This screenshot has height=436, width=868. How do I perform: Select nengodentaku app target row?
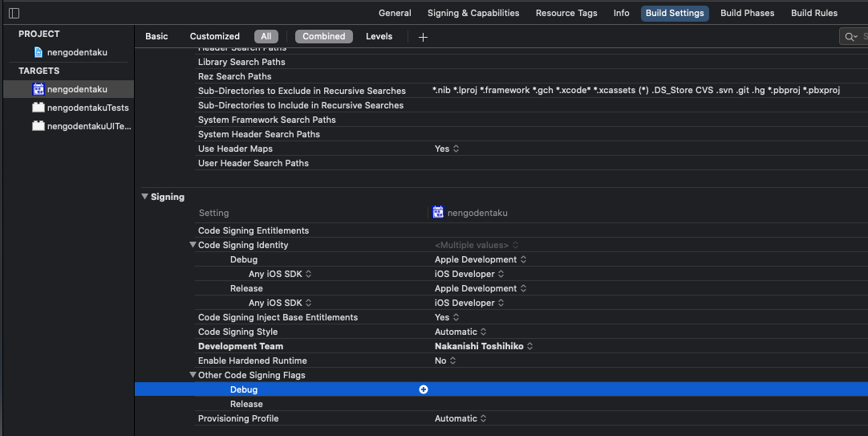click(69, 89)
